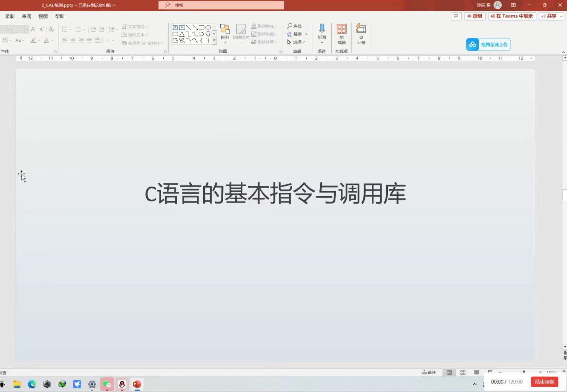Insert an oval shape from the drawing gallery
Image resolution: width=567 pixels, height=392 pixels.
pos(208,27)
